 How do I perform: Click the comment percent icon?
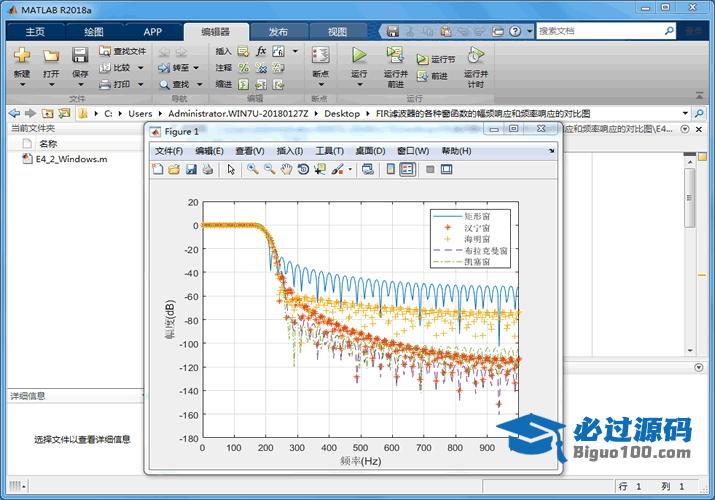click(244, 68)
